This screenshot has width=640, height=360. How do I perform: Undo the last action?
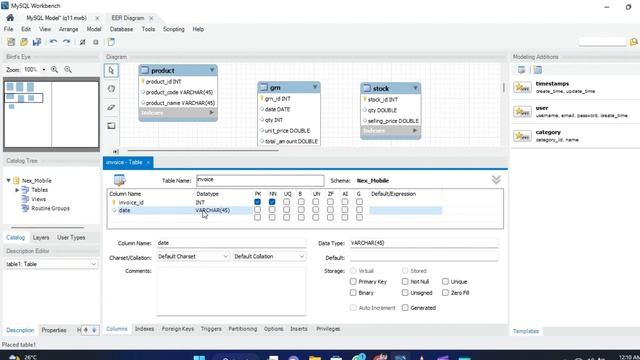53,42
